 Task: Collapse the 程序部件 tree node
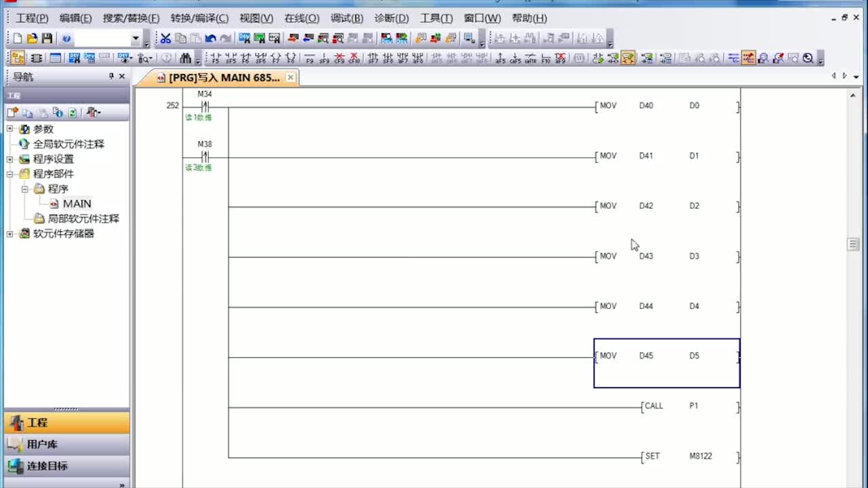(x=10, y=174)
